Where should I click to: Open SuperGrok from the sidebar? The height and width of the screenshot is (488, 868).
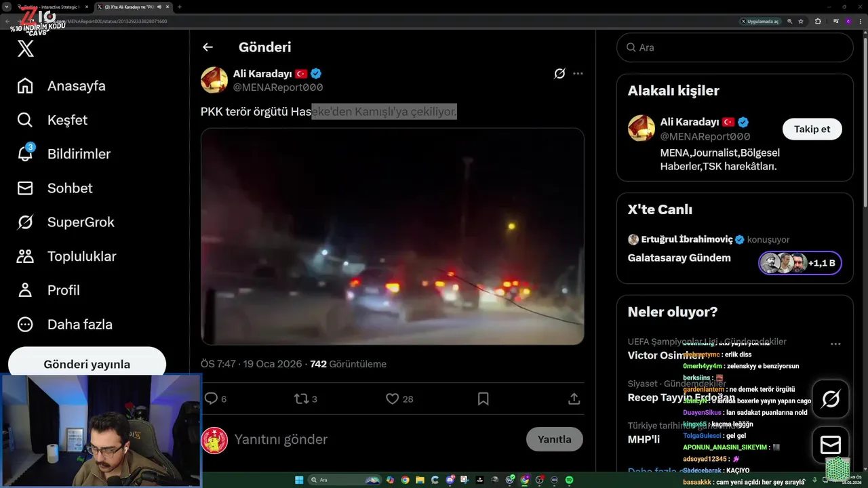65,222
